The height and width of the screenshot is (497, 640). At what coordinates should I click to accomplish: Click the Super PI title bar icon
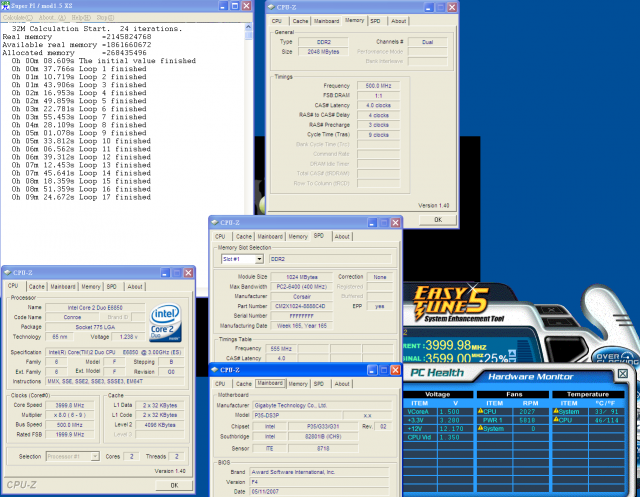5,6
